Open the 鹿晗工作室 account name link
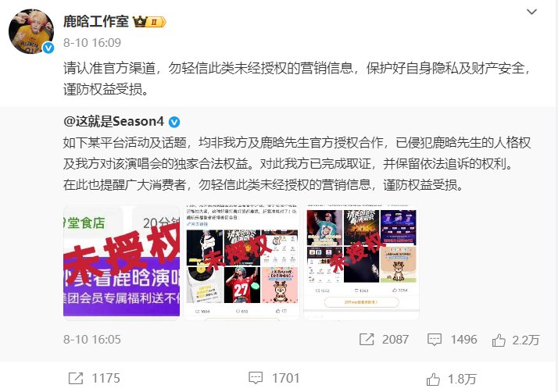 96,21
